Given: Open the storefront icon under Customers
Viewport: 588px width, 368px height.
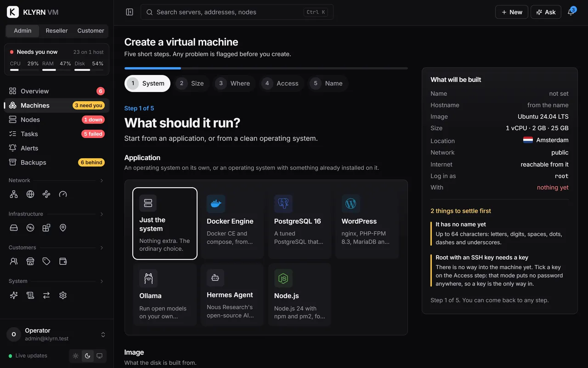Looking at the screenshot, I should [30, 261].
